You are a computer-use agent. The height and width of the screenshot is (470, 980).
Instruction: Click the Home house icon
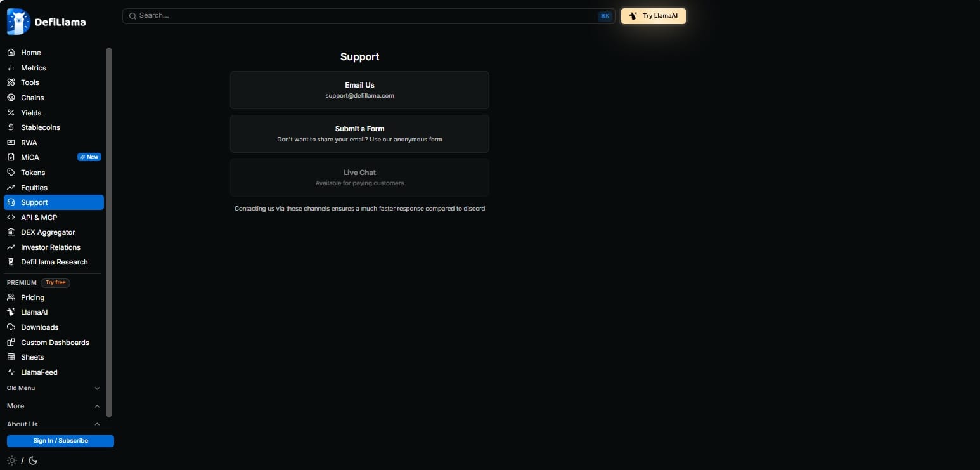(11, 53)
